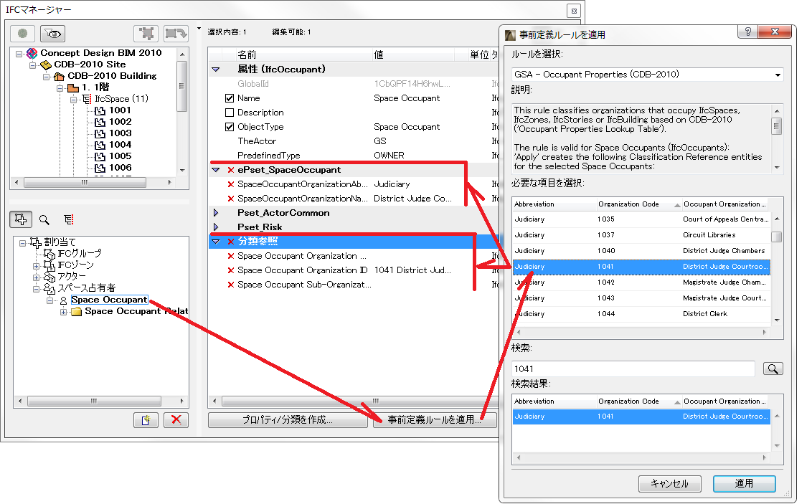Click red X beside Space Occupant Organization ID
Image resolution: width=812 pixels, height=504 pixels.
[x=231, y=270]
